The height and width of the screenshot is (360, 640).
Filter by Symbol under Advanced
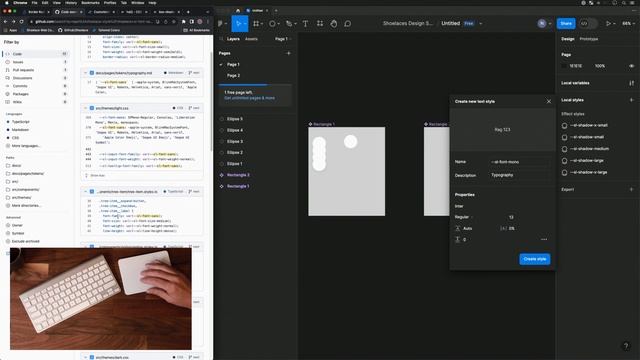(18, 233)
